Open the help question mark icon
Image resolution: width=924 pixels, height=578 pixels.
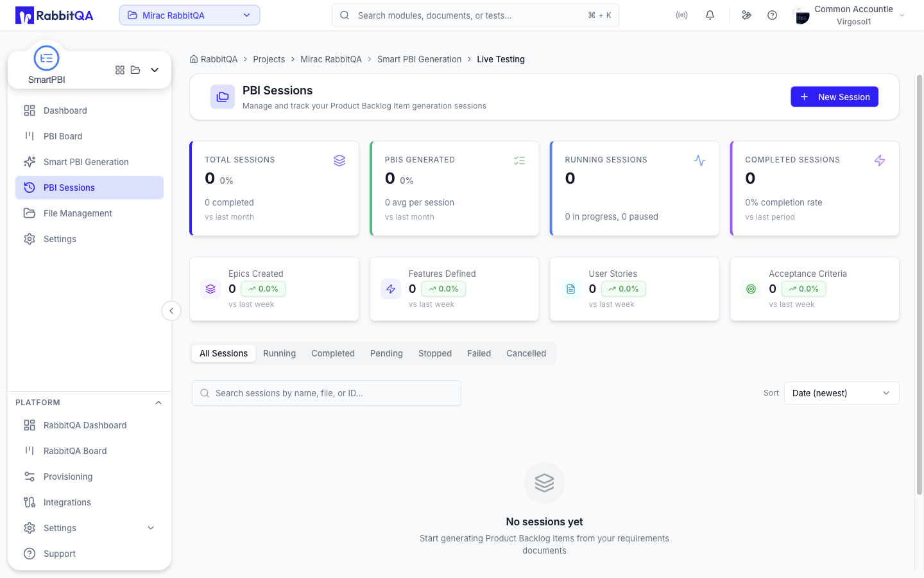(773, 15)
